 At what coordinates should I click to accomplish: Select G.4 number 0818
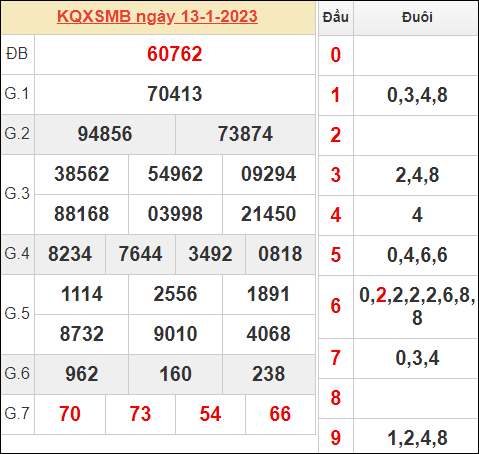280,254
